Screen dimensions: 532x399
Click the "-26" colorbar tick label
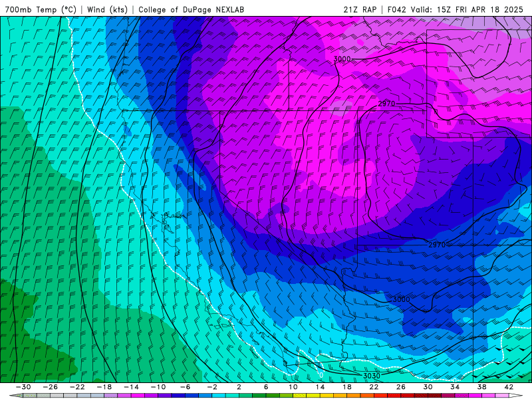[51, 387]
